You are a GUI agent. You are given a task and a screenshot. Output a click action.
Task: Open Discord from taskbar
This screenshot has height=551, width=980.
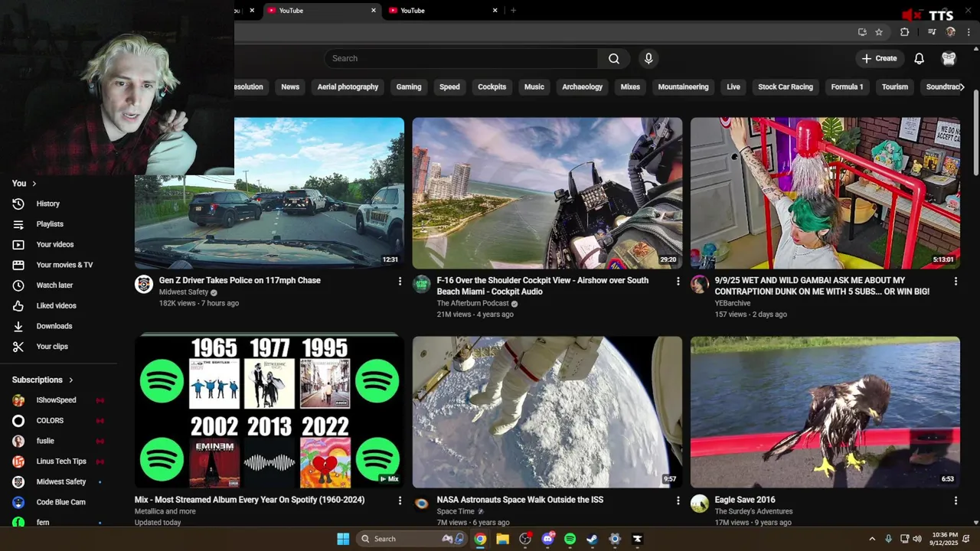547,539
